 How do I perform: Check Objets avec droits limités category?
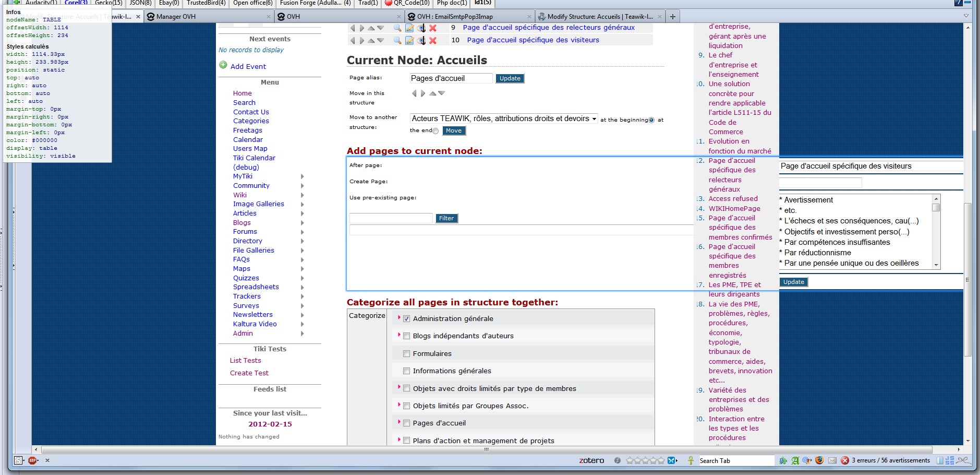pyautogui.click(x=407, y=388)
